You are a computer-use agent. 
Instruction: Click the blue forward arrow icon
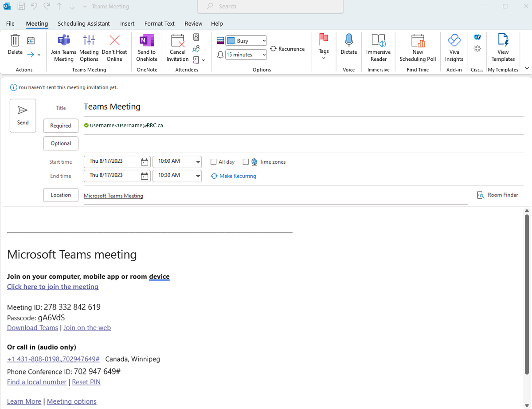pyautogui.click(x=31, y=55)
